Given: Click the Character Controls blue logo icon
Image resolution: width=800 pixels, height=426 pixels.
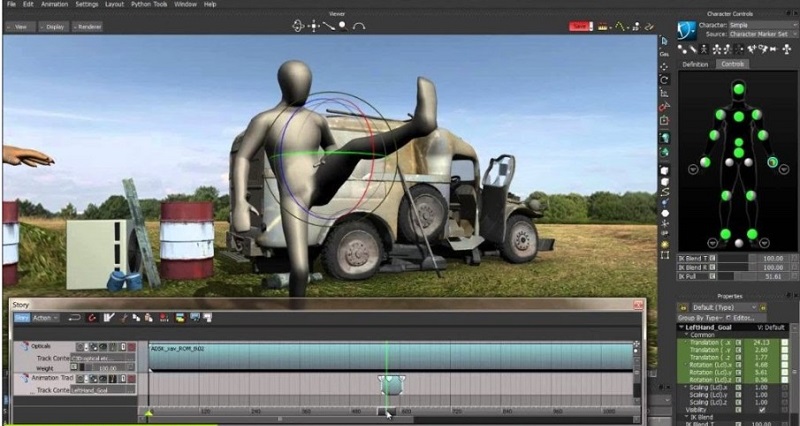Looking at the screenshot, I should [x=686, y=31].
